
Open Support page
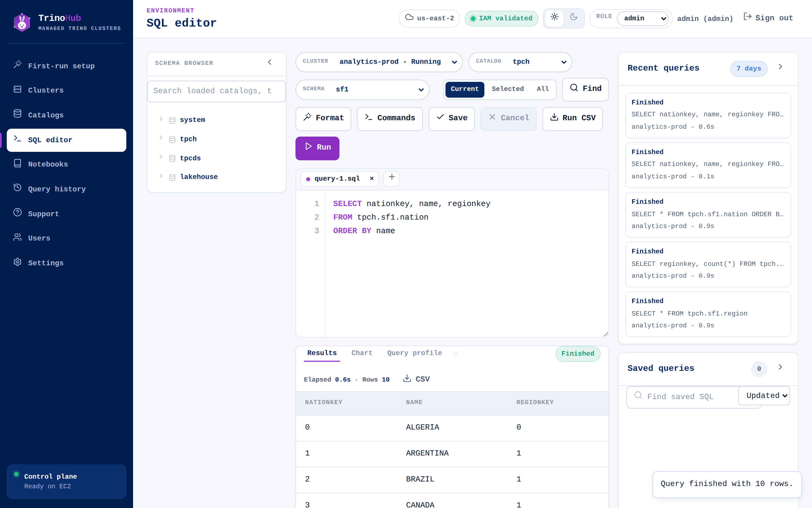point(67,214)
